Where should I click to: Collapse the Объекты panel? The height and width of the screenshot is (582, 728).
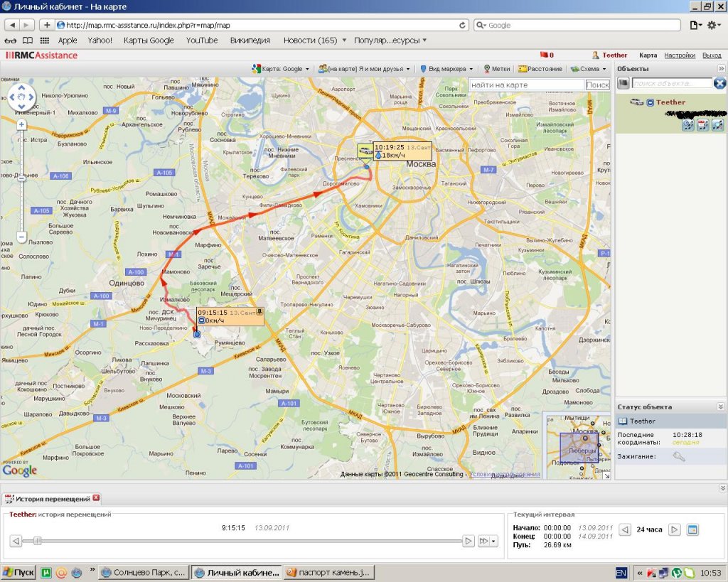tap(721, 69)
